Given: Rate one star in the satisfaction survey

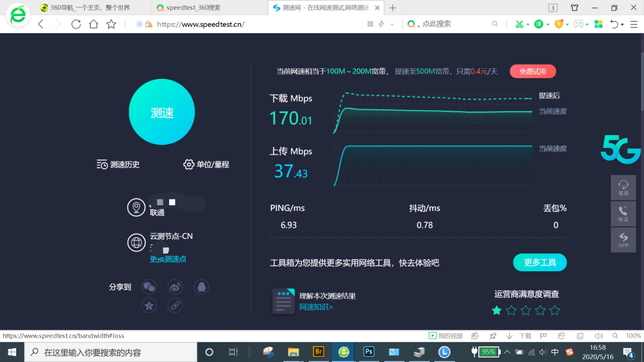Looking at the screenshot, I should (496, 310).
